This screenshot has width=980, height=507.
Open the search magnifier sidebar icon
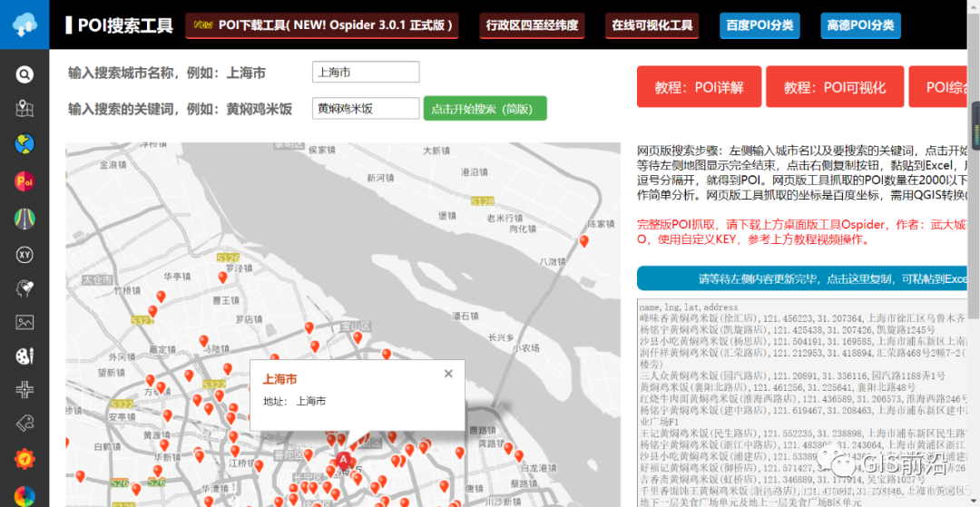point(24,75)
